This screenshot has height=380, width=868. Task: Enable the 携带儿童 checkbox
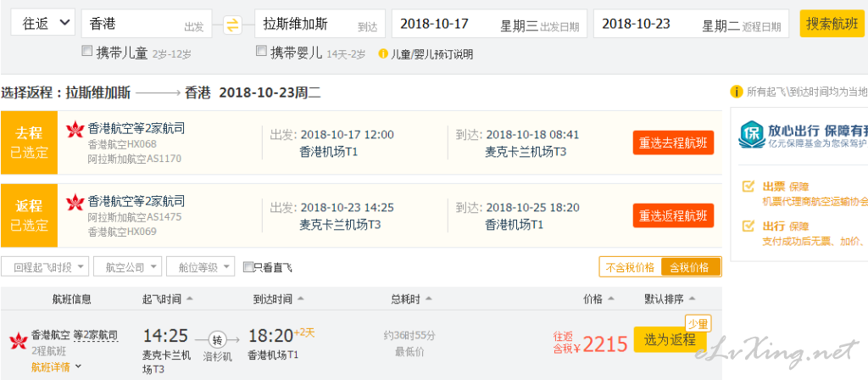(87, 51)
